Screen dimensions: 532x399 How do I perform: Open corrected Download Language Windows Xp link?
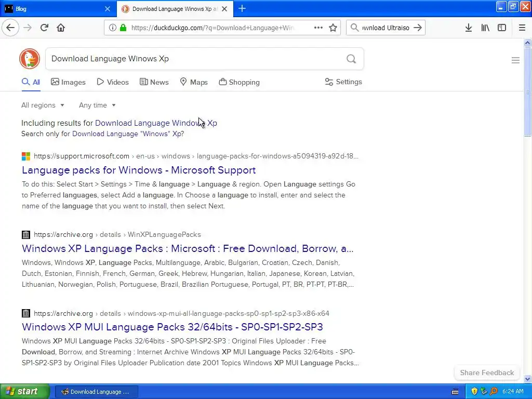coord(156,123)
